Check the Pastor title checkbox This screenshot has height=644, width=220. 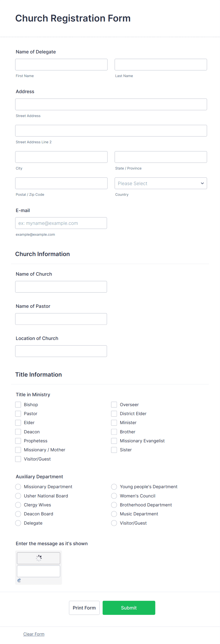point(18,413)
